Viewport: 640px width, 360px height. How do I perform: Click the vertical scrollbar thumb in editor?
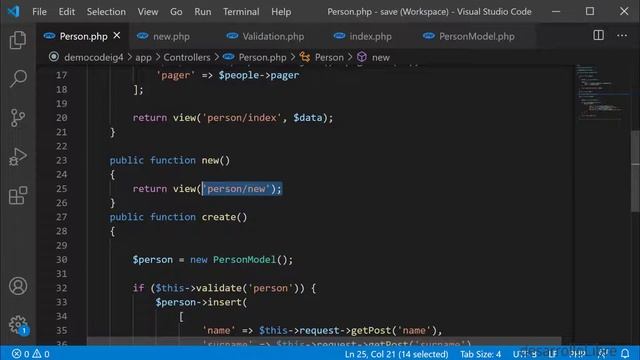[x=635, y=171]
